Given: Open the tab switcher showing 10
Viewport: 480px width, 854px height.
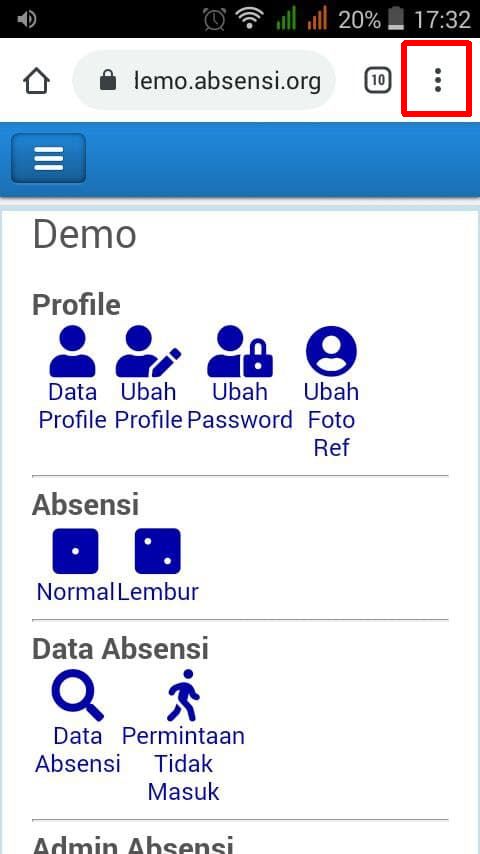Looking at the screenshot, I should coord(378,81).
